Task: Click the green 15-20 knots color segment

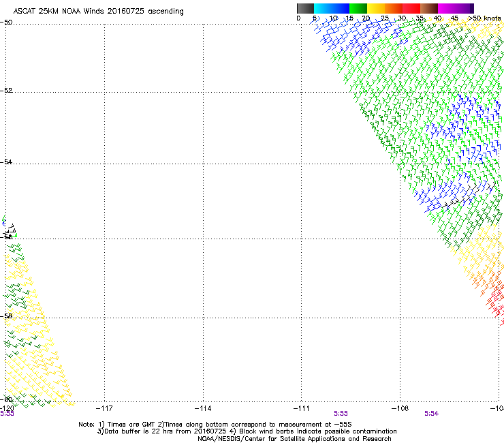Action: [x=358, y=8]
